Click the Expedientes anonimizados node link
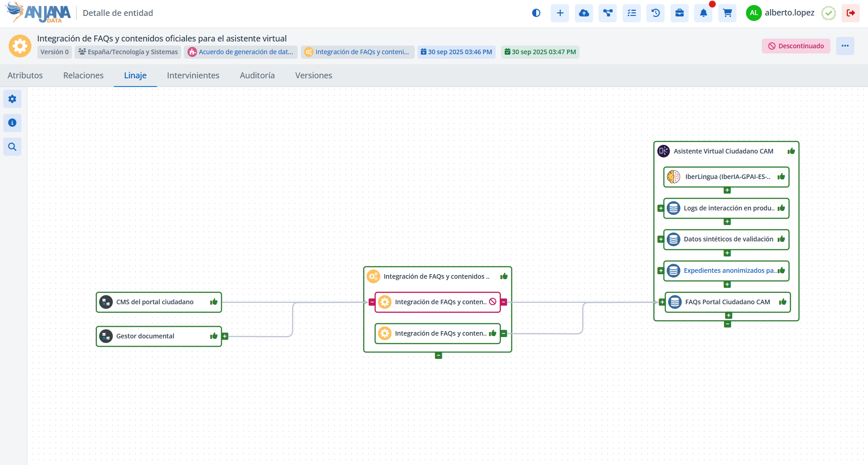Screen dimensions: 868x465 (729, 271)
